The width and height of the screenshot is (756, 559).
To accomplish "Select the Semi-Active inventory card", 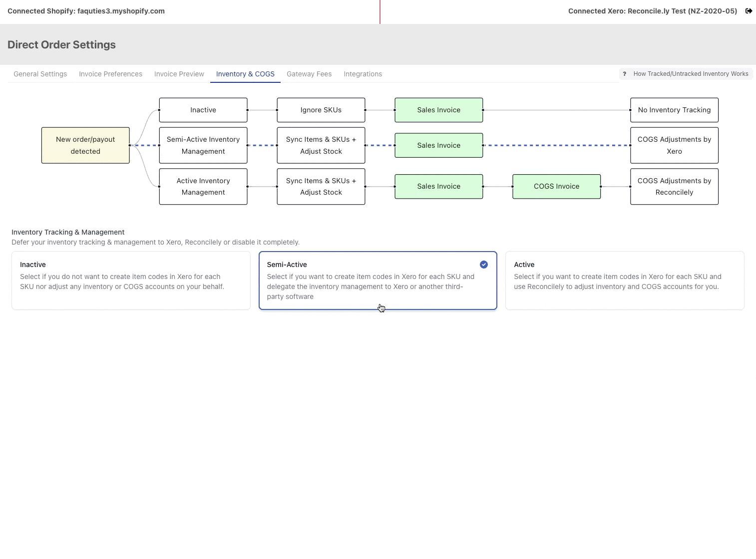I will pyautogui.click(x=378, y=280).
